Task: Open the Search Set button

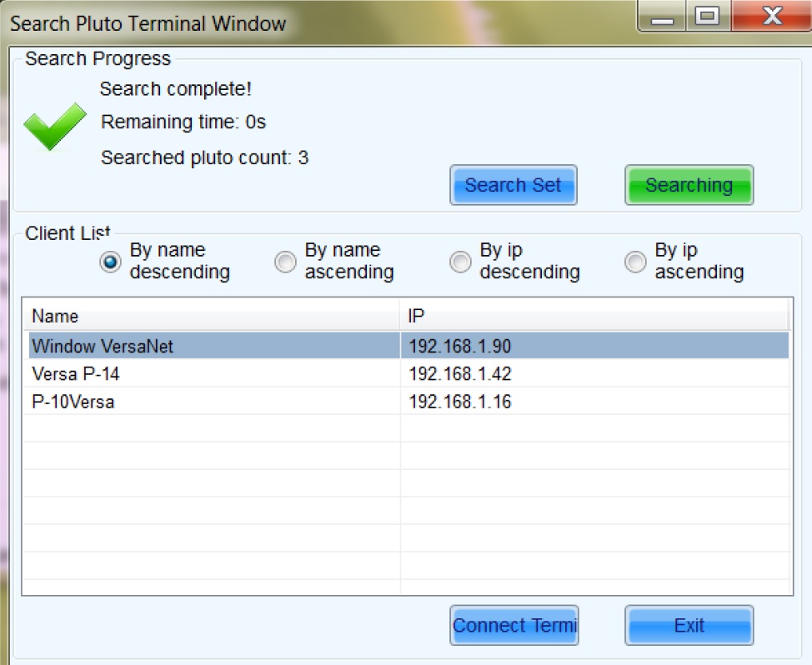Action: (514, 185)
